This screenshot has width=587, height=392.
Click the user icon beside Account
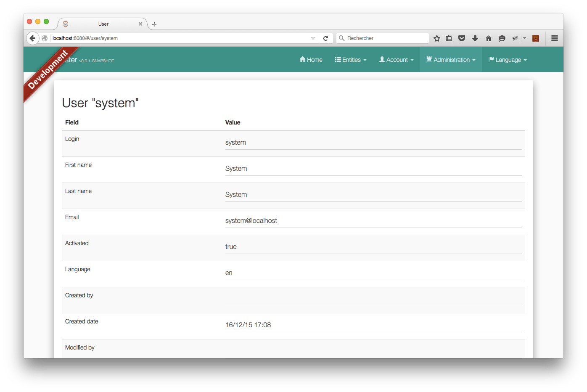382,59
